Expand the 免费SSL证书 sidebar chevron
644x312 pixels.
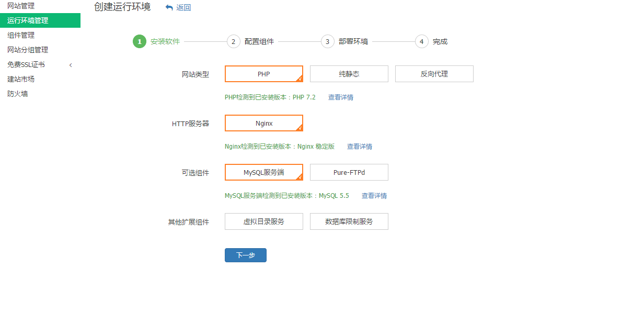pos(71,65)
